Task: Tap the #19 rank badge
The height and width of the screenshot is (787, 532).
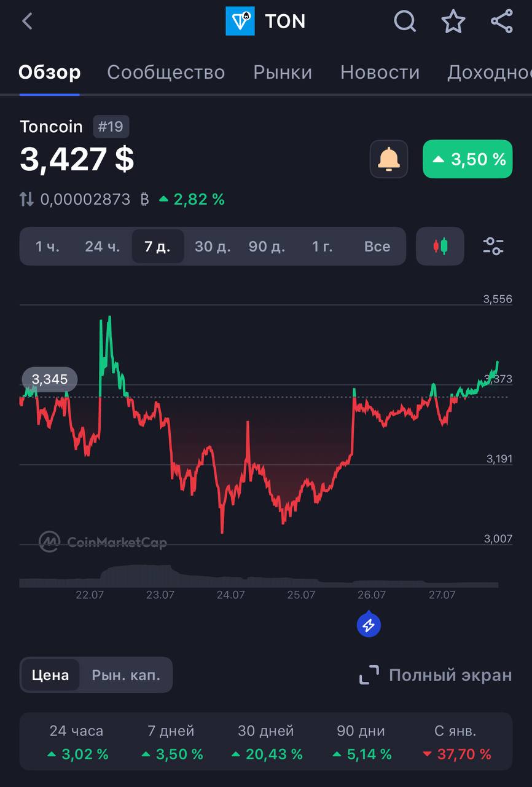Action: pos(111,127)
